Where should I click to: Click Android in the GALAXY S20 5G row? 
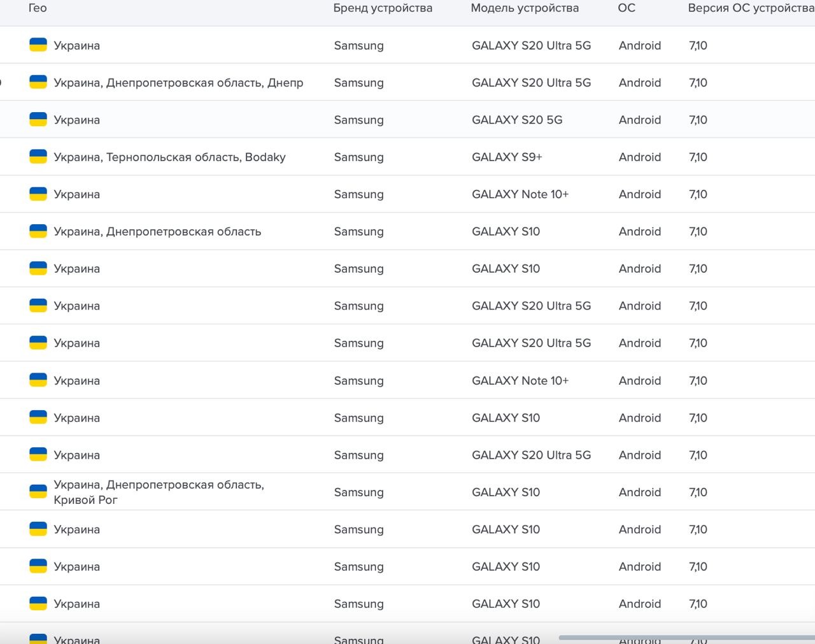(640, 120)
